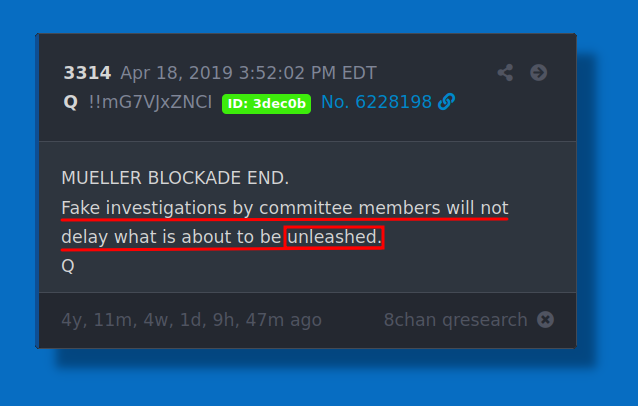Click the tripcode !!mG7VjxZNCI

pyautogui.click(x=149, y=101)
